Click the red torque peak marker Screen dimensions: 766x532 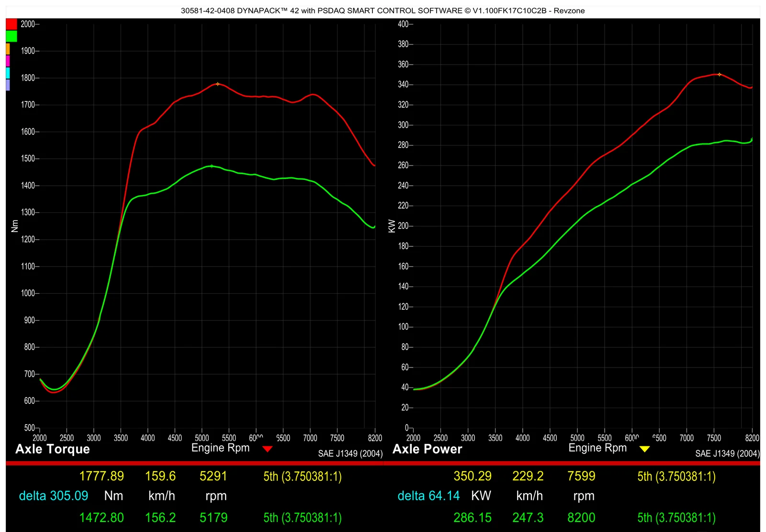pyautogui.click(x=218, y=84)
